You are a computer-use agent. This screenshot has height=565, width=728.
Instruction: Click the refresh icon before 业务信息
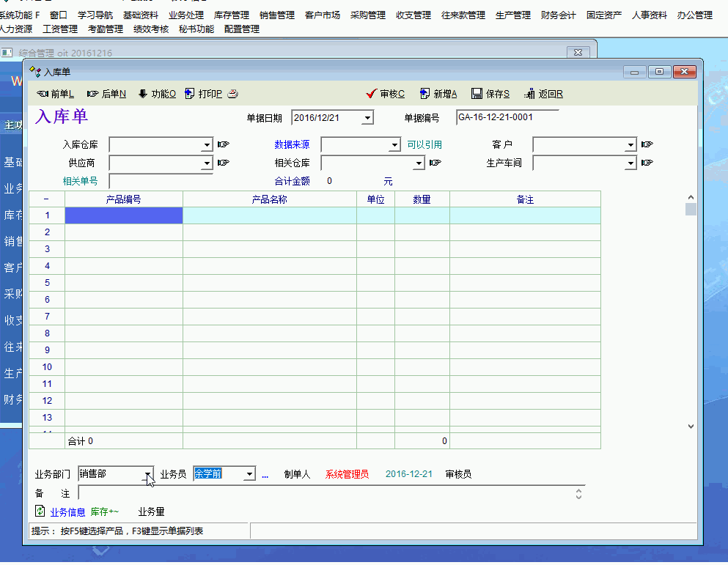[40, 512]
